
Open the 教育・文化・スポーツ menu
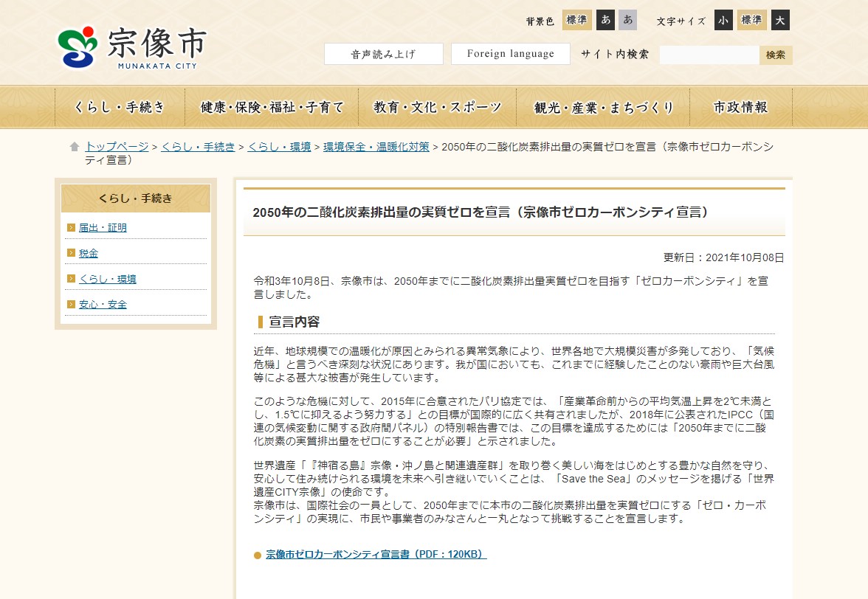(438, 108)
